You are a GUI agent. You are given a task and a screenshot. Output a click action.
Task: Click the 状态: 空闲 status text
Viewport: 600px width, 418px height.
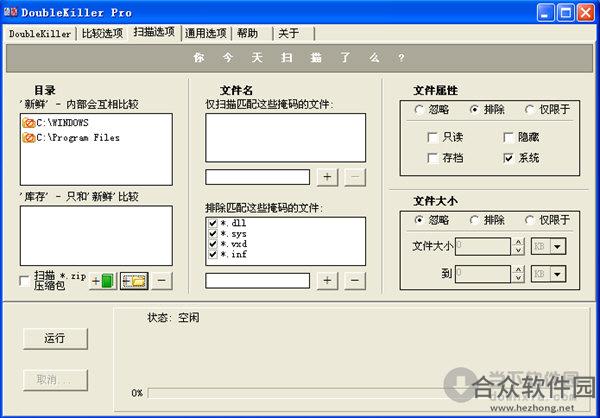(x=173, y=317)
